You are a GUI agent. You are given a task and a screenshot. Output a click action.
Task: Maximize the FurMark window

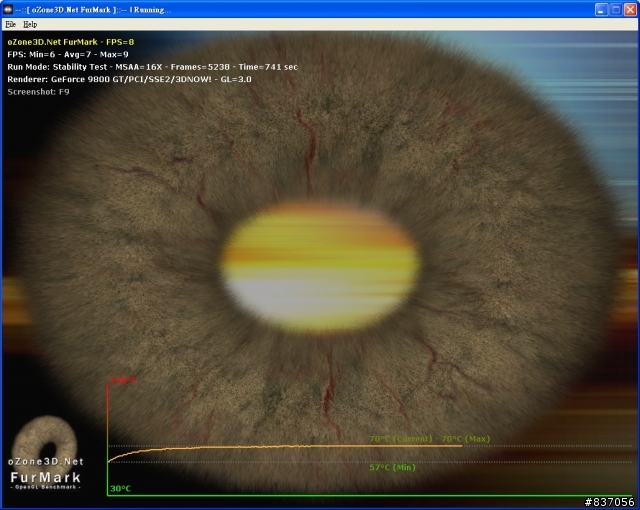616,9
